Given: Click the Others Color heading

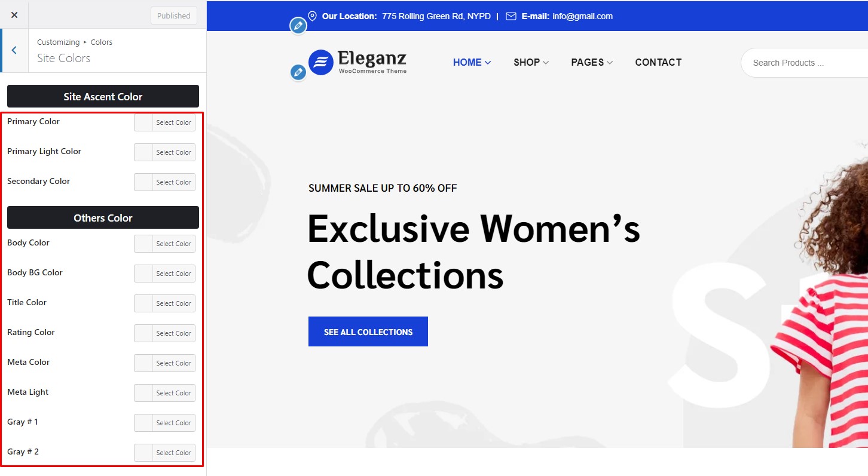Looking at the screenshot, I should coord(103,217).
